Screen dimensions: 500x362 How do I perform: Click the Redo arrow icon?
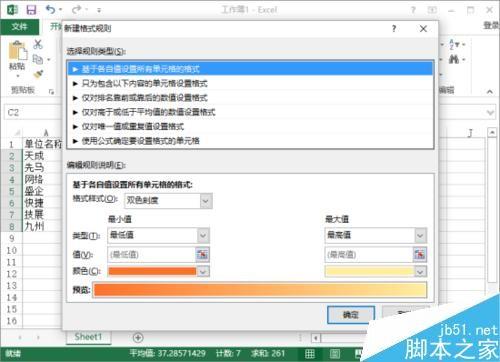coord(76,10)
